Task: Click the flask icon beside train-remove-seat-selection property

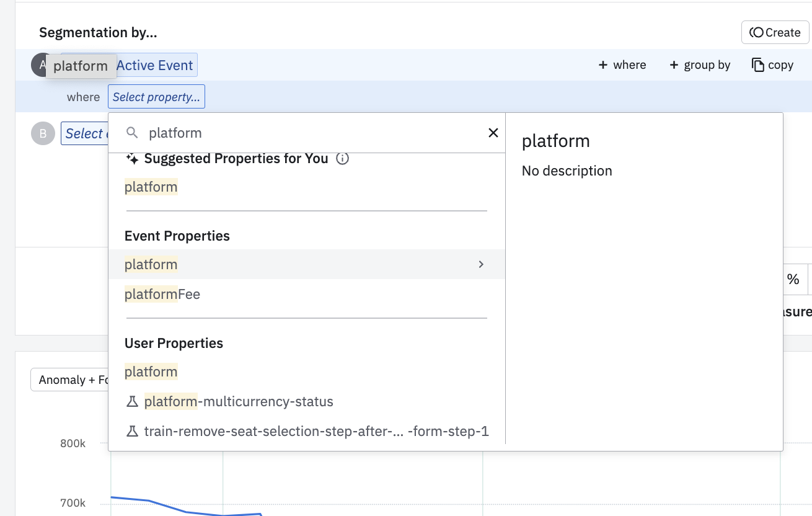Action: [132, 431]
